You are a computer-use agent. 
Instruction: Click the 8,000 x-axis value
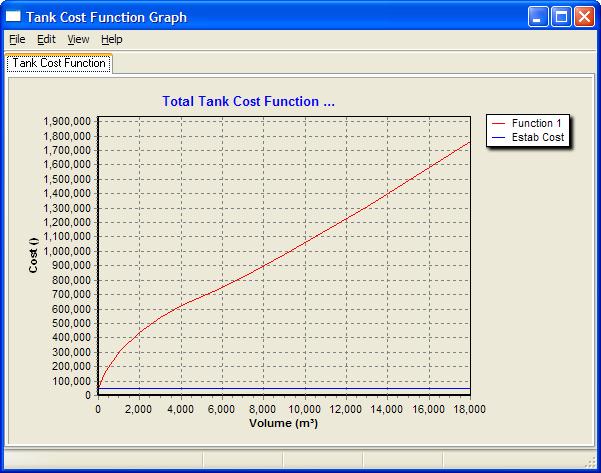pyautogui.click(x=263, y=409)
